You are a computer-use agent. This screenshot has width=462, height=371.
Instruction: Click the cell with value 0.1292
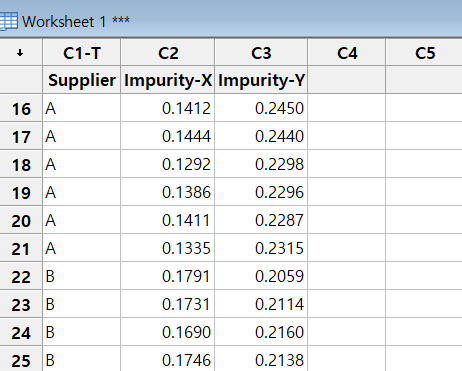168,164
